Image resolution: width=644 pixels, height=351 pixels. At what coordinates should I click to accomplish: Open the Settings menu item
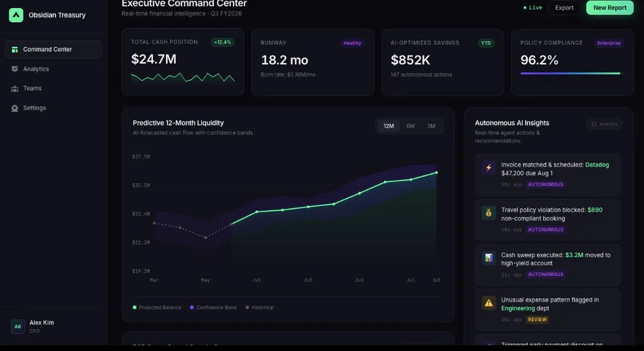[53, 108]
